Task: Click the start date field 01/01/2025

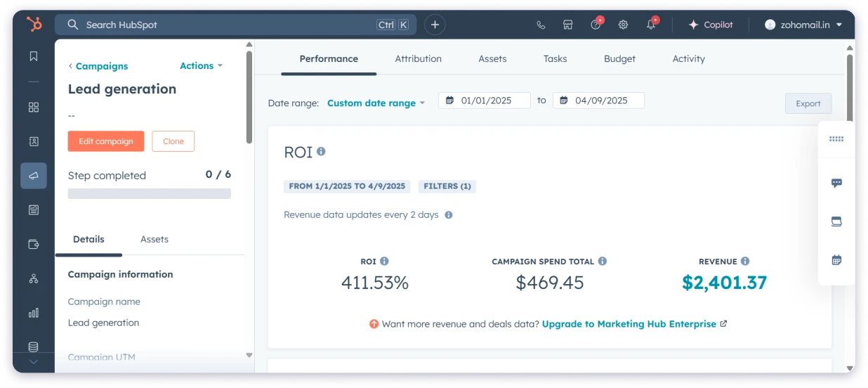Action: [485, 101]
